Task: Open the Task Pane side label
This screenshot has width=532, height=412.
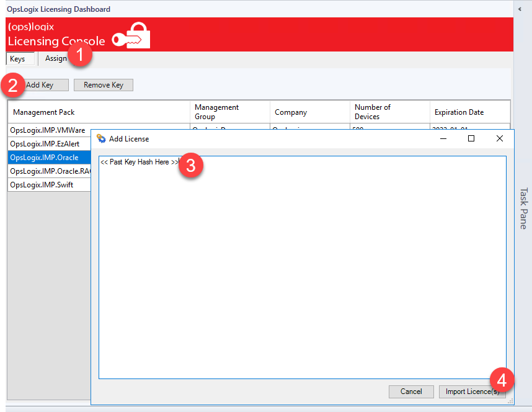Action: click(x=523, y=208)
